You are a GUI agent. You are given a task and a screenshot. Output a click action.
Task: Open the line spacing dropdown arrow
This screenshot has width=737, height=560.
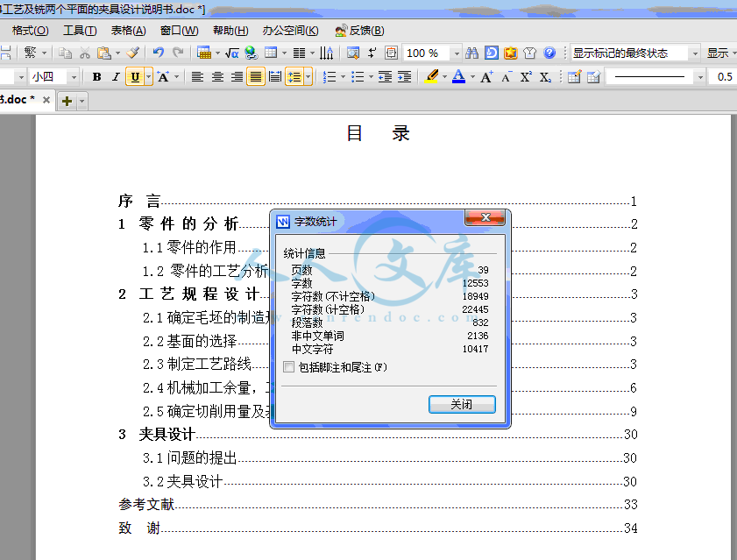(x=308, y=76)
